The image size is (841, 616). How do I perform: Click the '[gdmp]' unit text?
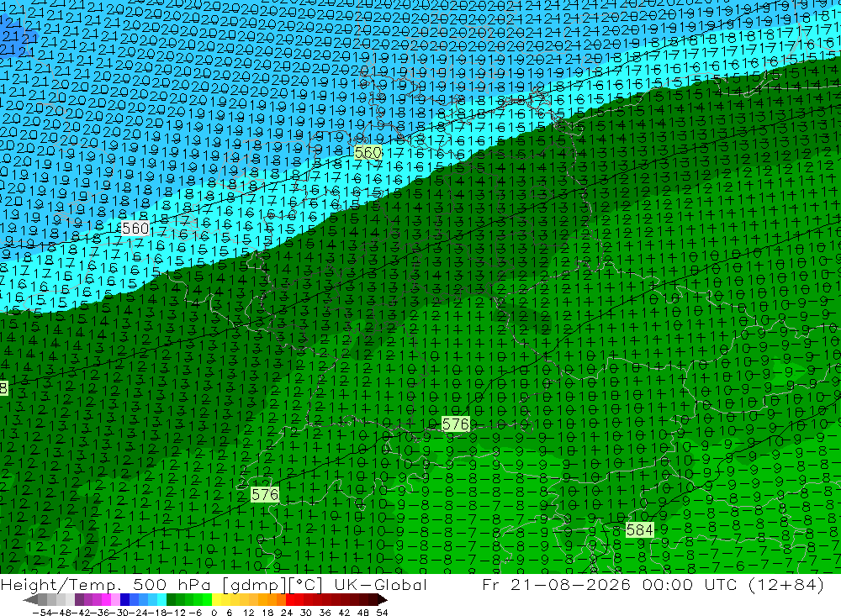[x=255, y=585]
